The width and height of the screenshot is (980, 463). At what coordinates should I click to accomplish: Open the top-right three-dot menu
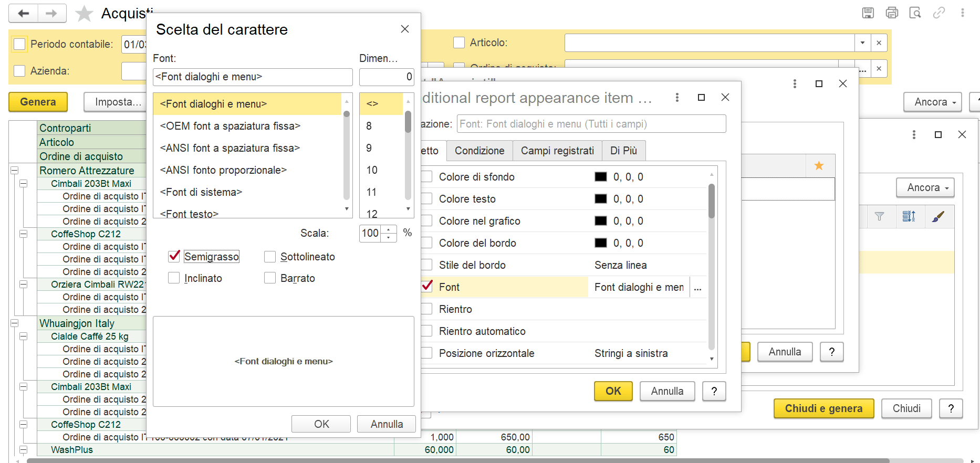[963, 13]
